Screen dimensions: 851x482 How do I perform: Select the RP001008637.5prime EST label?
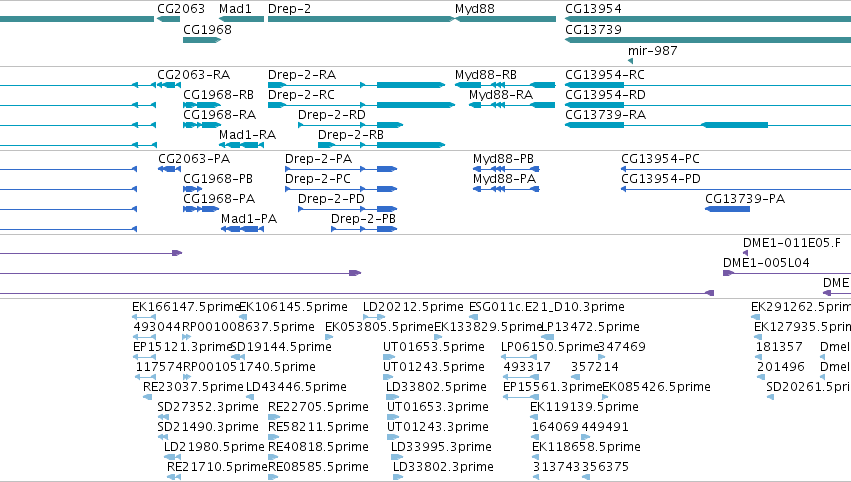(249, 327)
